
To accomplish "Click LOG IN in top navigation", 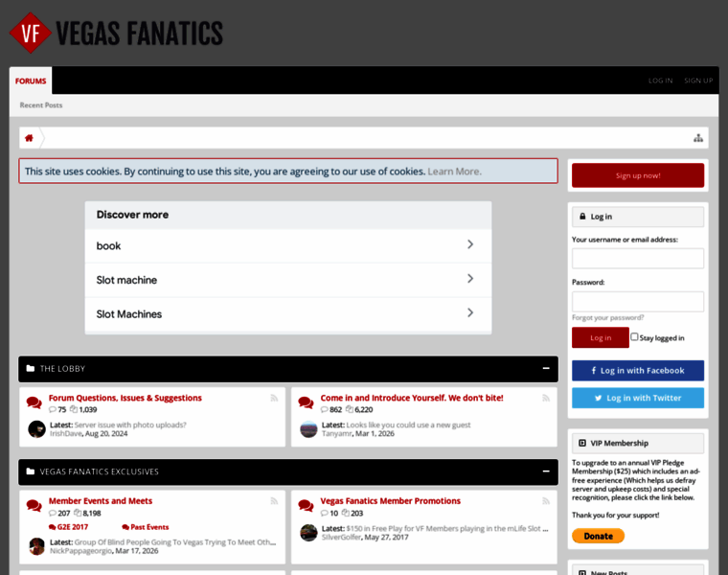I will (660, 80).
